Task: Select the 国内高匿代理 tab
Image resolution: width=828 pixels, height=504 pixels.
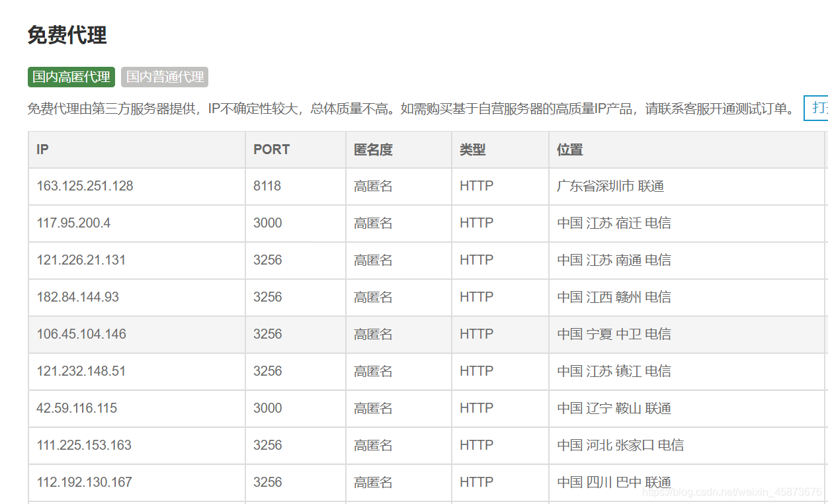Action: tap(71, 77)
